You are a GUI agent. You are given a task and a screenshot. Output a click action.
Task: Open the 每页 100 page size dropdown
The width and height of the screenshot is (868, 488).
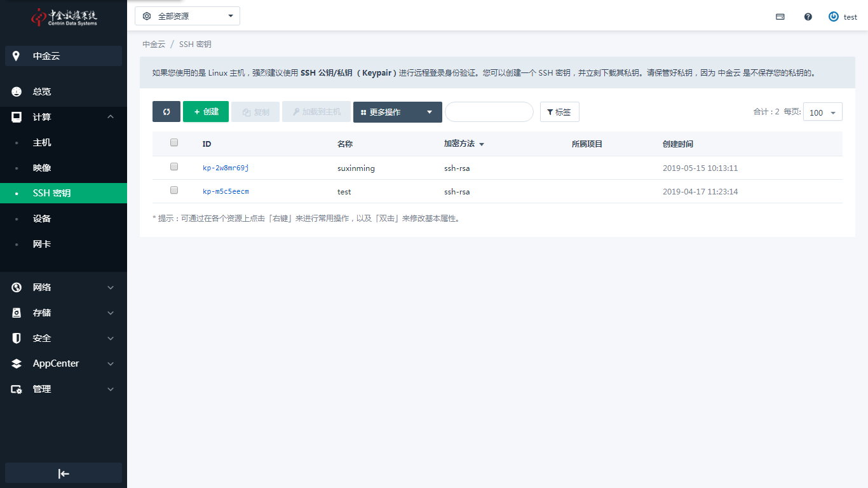pyautogui.click(x=823, y=112)
